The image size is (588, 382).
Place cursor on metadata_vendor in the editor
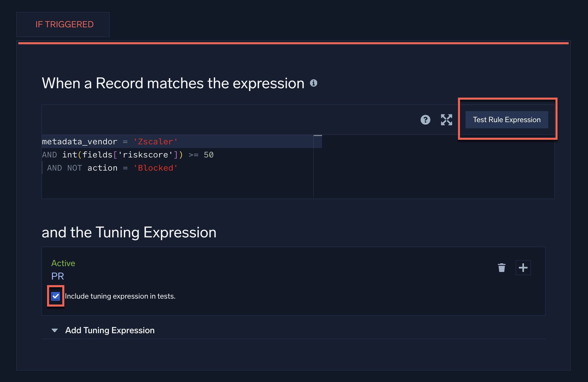coord(79,142)
